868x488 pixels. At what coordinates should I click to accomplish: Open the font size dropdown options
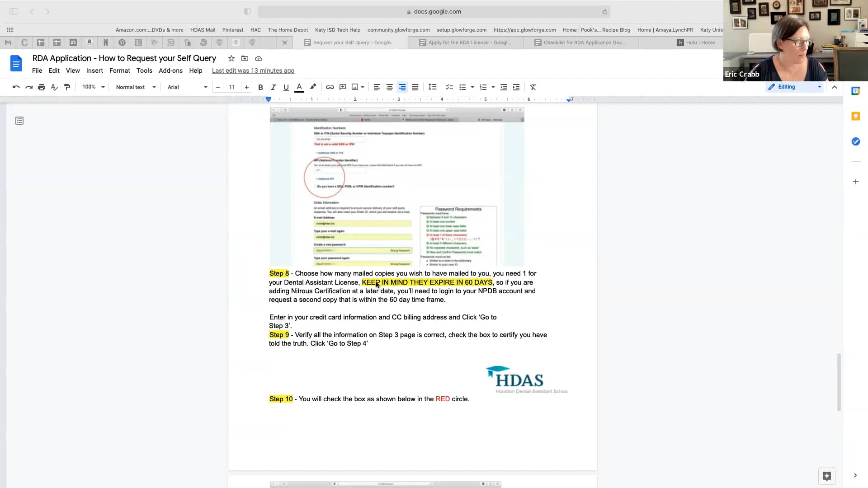point(232,87)
